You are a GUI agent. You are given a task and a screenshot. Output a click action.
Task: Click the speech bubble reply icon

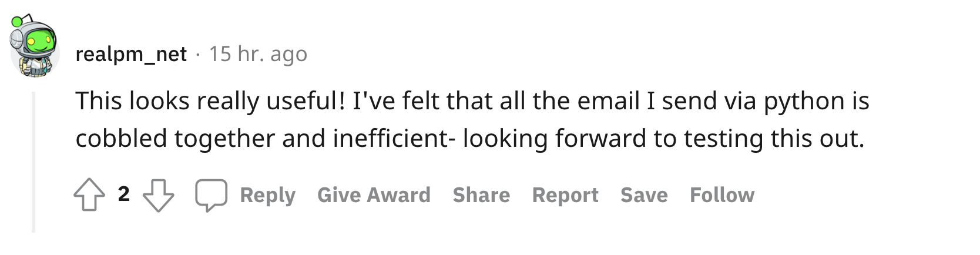pyautogui.click(x=212, y=195)
